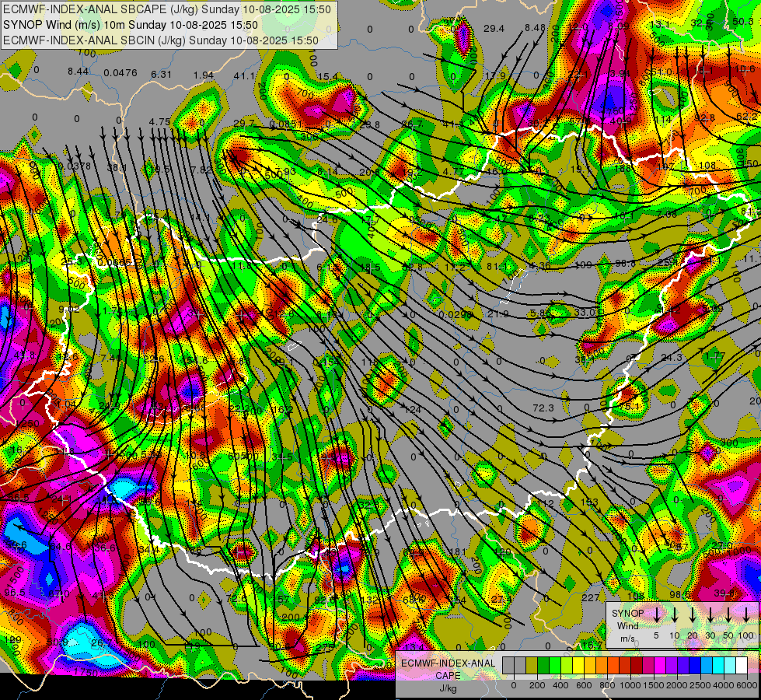The image size is (761, 700).
Task: Click the map value '38.1'
Action: click(x=117, y=167)
